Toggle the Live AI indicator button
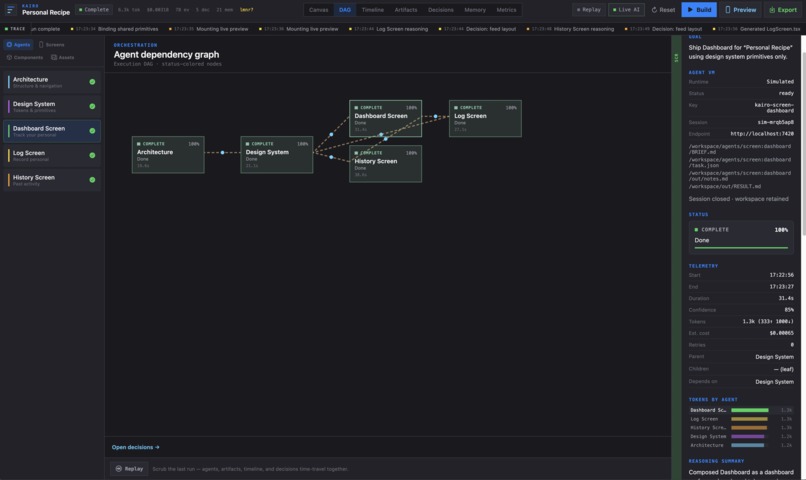Image resolution: width=806 pixels, height=480 pixels. pos(626,10)
